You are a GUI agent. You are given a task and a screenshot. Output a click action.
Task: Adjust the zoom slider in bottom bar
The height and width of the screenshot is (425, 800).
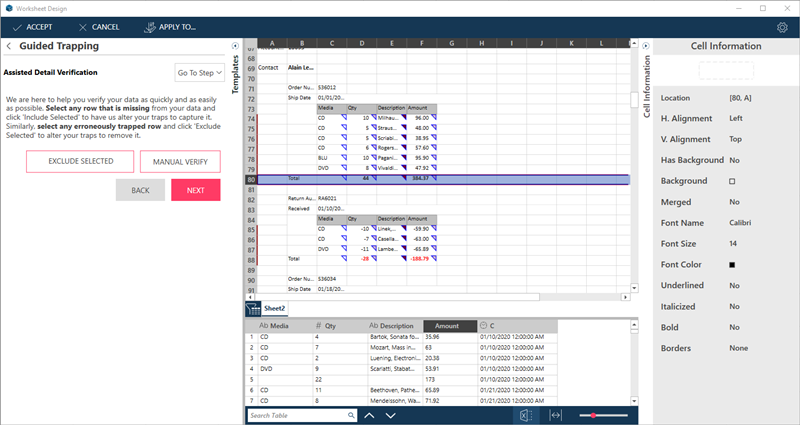[594, 414]
